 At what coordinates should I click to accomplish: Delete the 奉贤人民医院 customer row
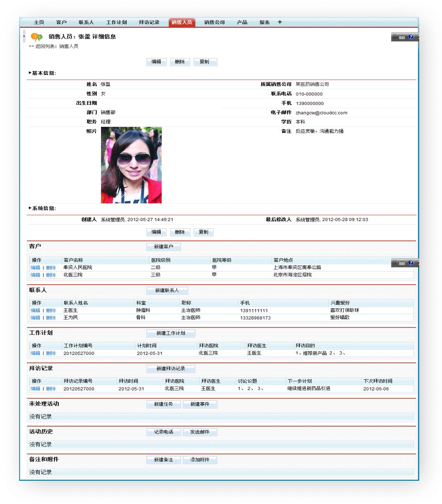coord(51,268)
